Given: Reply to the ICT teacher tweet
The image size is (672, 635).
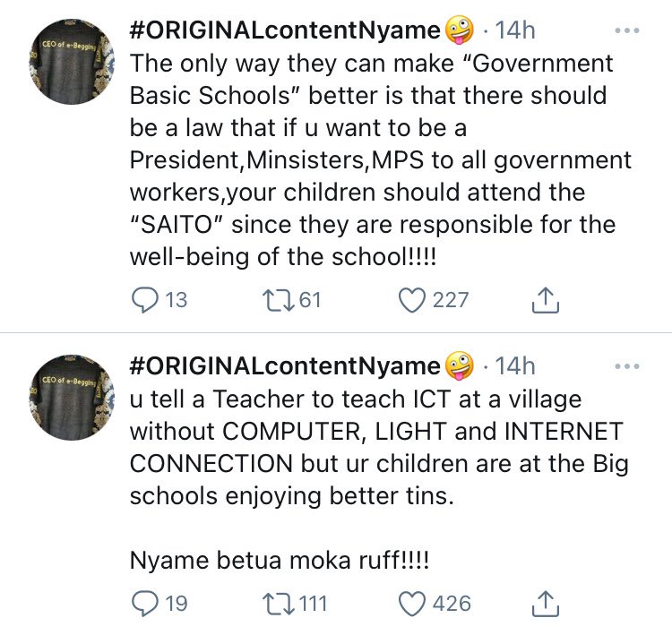Looking at the screenshot, I should click(145, 604).
